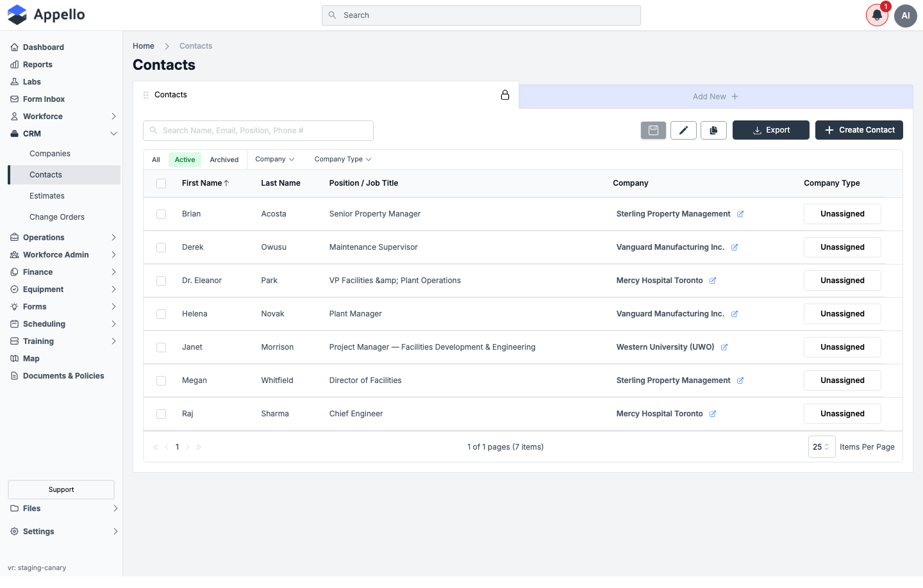Check the box for Brian Acosta
This screenshot has height=588, width=923.
pos(162,214)
